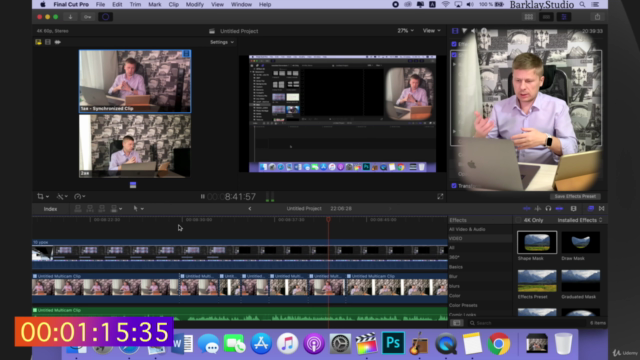Toggle the timeline panel layout icon

coord(546,17)
